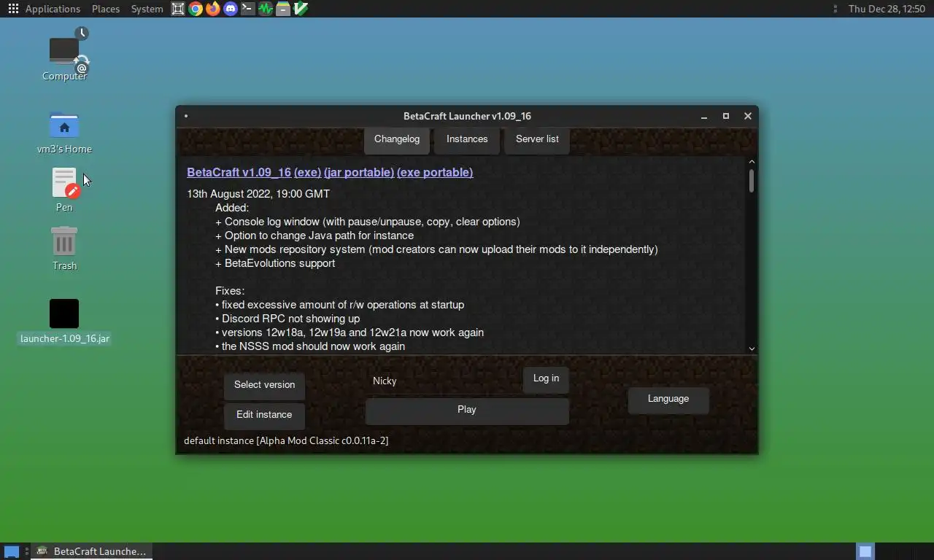Screen dimensions: 934x560
Task: Click the 'BetaEvolutions support' changelog line
Action: point(275,263)
